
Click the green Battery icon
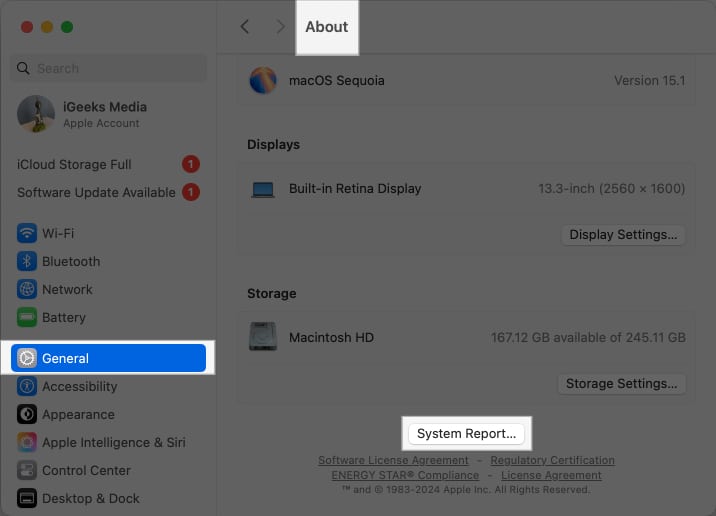click(x=27, y=317)
